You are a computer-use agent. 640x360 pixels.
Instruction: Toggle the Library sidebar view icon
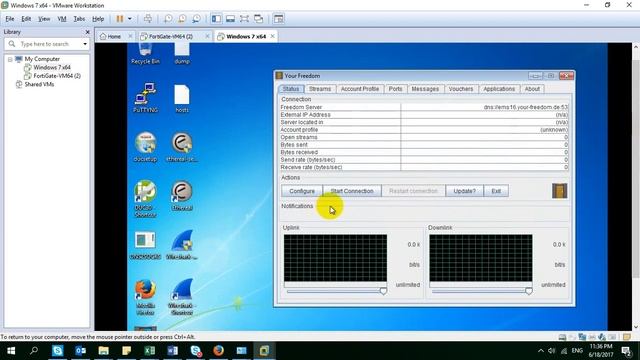pos(216,19)
